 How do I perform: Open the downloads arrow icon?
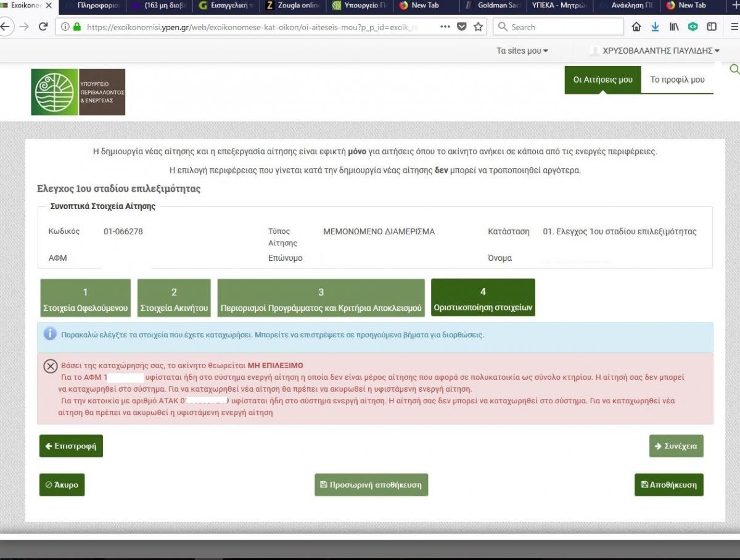(x=655, y=27)
